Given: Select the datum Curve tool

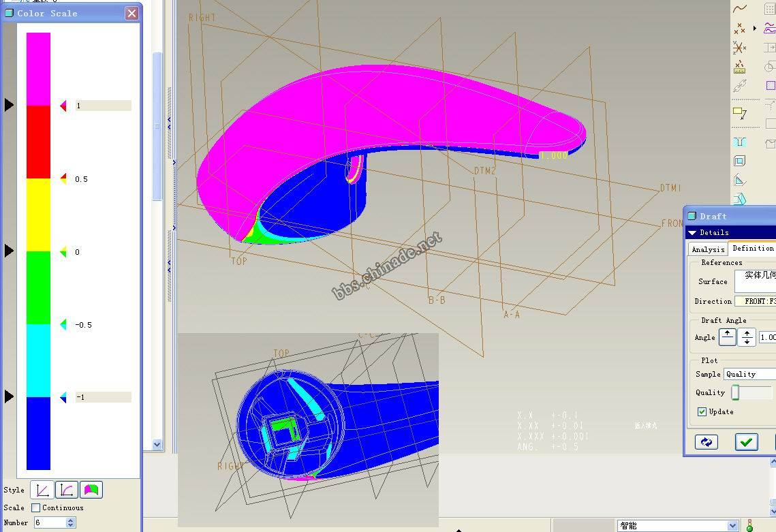Looking at the screenshot, I should (x=740, y=8).
